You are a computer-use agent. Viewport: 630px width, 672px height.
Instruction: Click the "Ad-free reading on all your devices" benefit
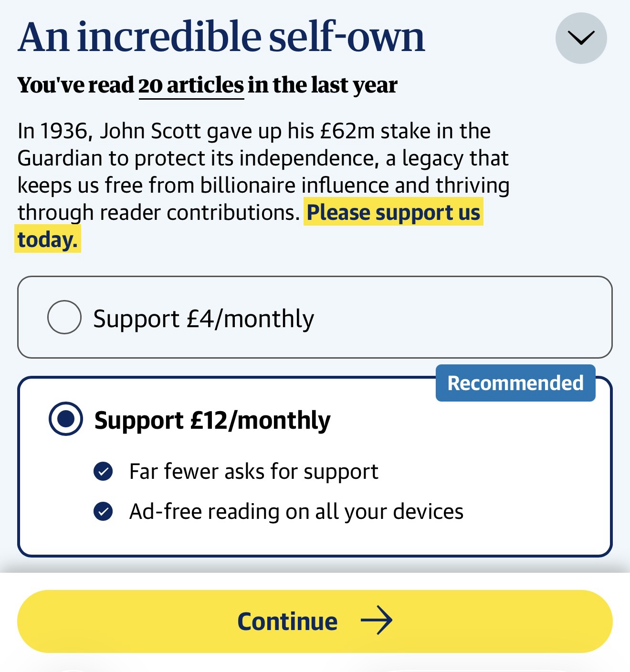coord(296,512)
